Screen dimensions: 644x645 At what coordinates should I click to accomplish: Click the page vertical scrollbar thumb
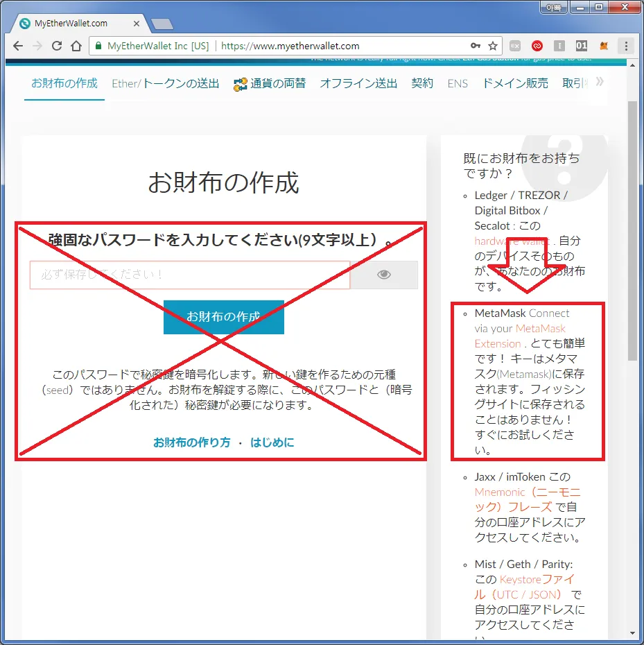pyautogui.click(x=632, y=230)
